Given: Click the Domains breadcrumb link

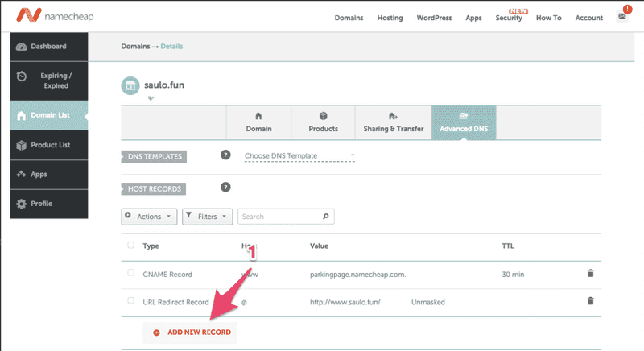Looking at the screenshot, I should (x=135, y=47).
